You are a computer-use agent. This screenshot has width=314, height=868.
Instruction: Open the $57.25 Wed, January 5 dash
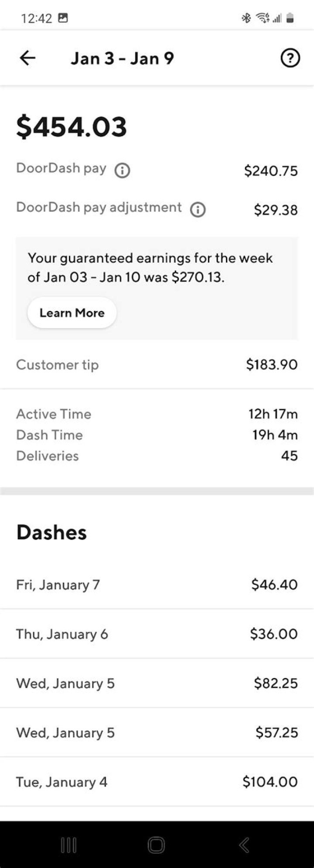[x=157, y=732]
